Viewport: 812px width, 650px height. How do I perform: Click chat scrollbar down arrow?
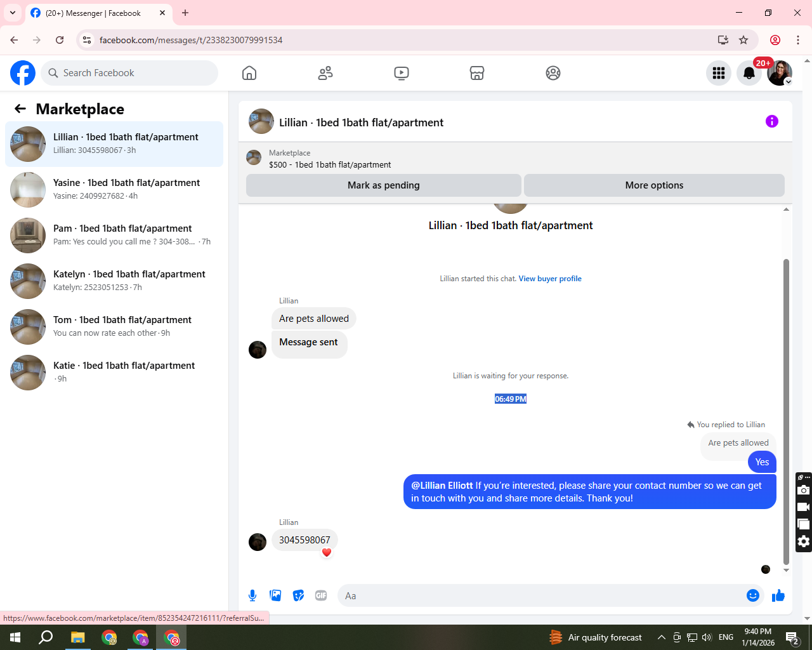[x=786, y=570]
